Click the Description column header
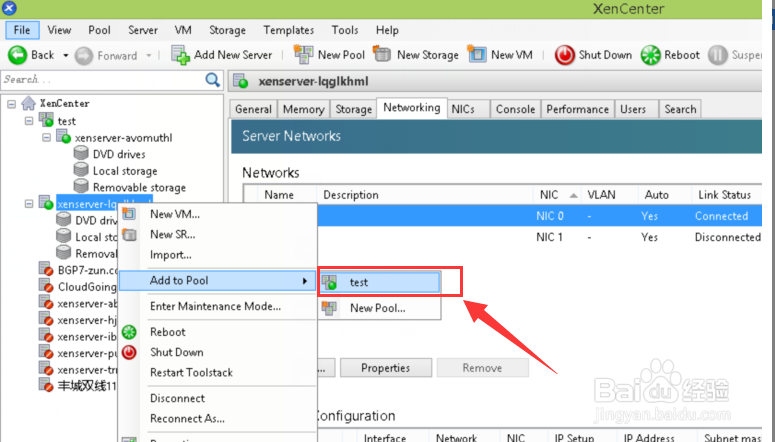Screen dimensions: 775x442 [425, 195]
